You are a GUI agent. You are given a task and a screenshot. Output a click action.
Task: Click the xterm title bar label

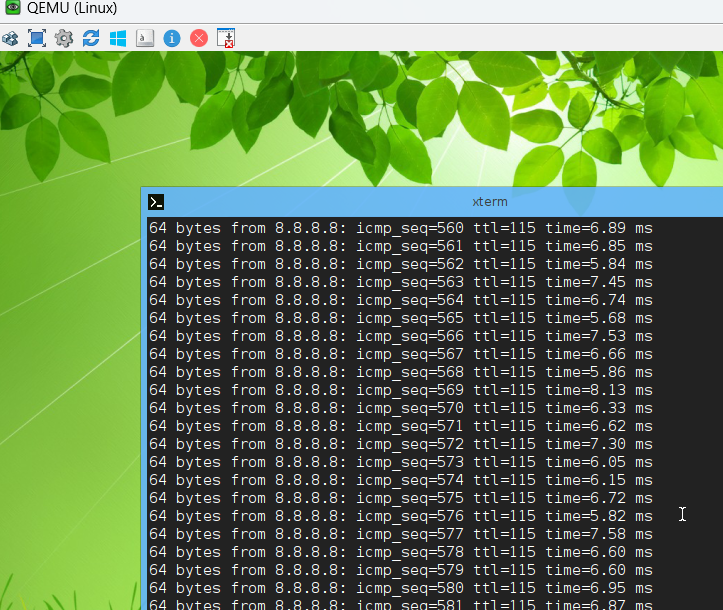490,202
